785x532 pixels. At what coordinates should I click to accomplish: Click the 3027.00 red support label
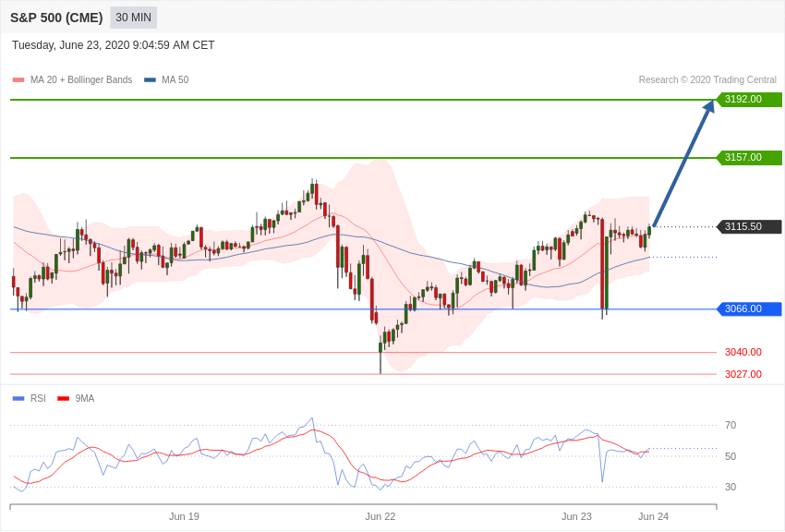743,374
